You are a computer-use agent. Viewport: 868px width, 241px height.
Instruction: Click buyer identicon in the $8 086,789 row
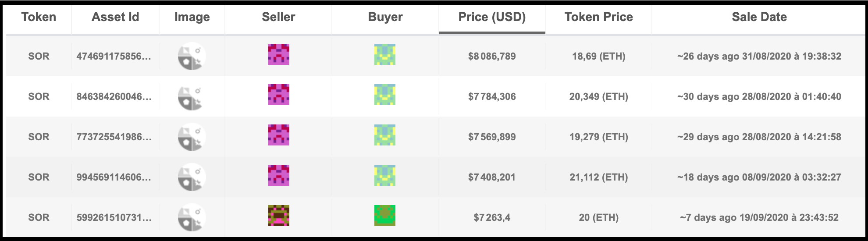385,54
